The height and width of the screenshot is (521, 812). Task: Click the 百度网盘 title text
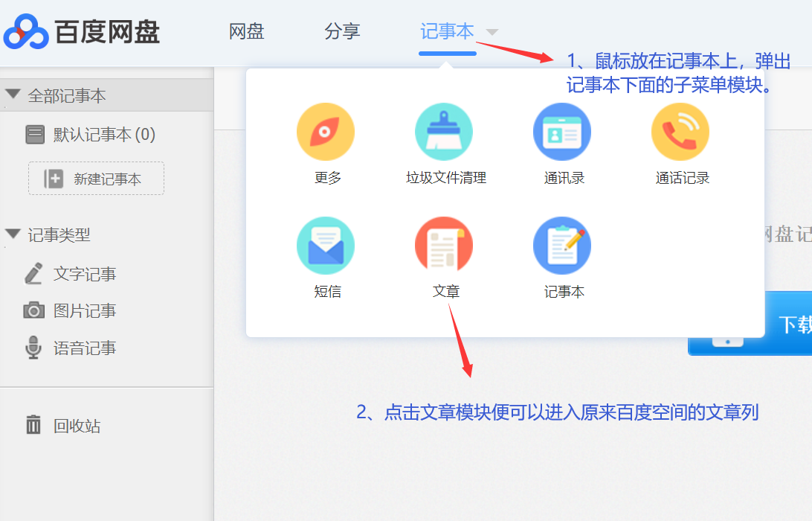click(x=107, y=32)
